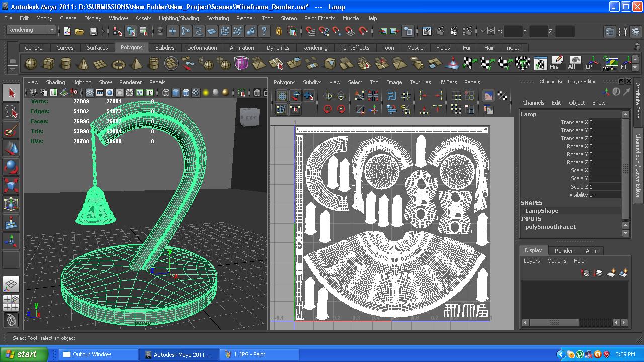Viewport: 644px width, 362px height.
Task: Toggle Tool Settings button on status line
Action: (x=622, y=31)
